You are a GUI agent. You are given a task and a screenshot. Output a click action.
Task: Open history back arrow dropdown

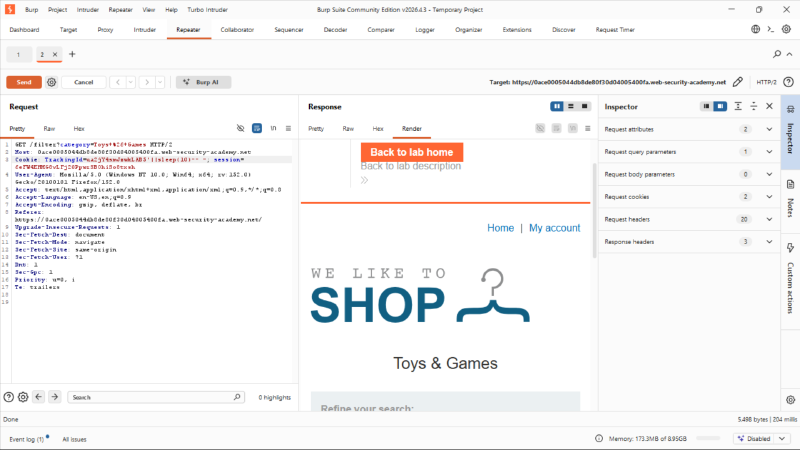click(131, 82)
